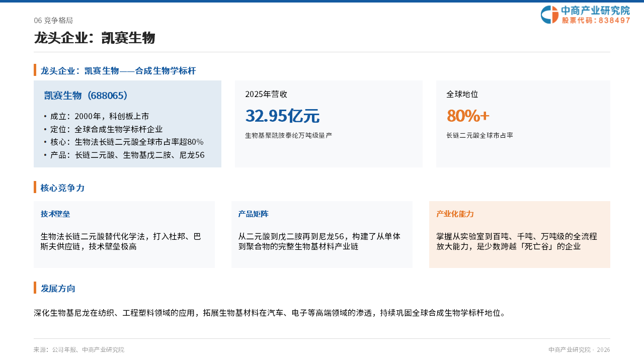This screenshot has height=362, width=644.
Task: Click the orange marker beside 发展方向
Action: pos(35,288)
